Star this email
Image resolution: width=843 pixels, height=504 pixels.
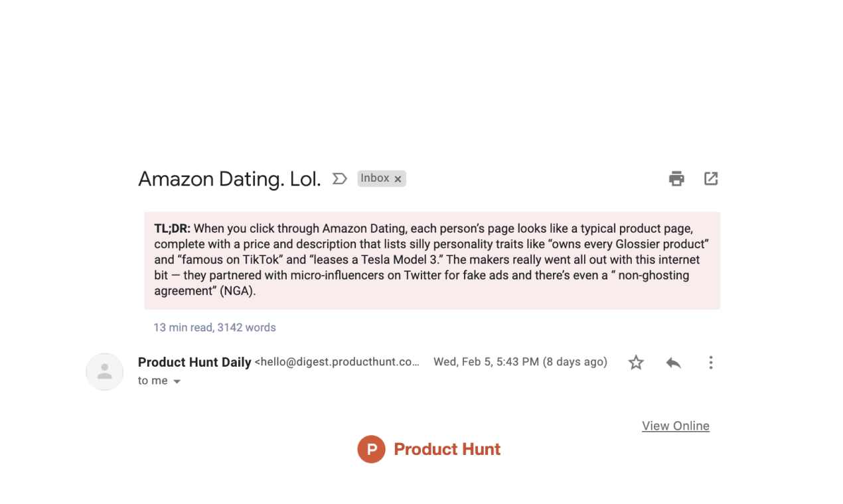tap(635, 362)
